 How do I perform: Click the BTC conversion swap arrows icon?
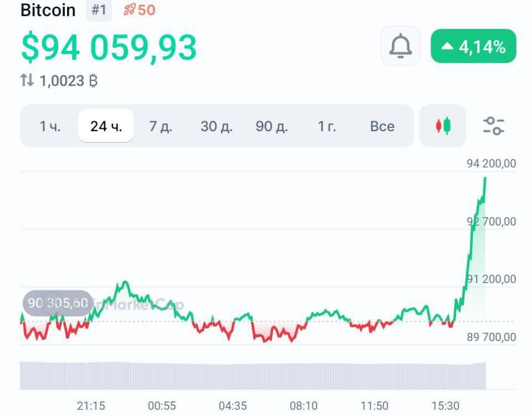tap(27, 81)
